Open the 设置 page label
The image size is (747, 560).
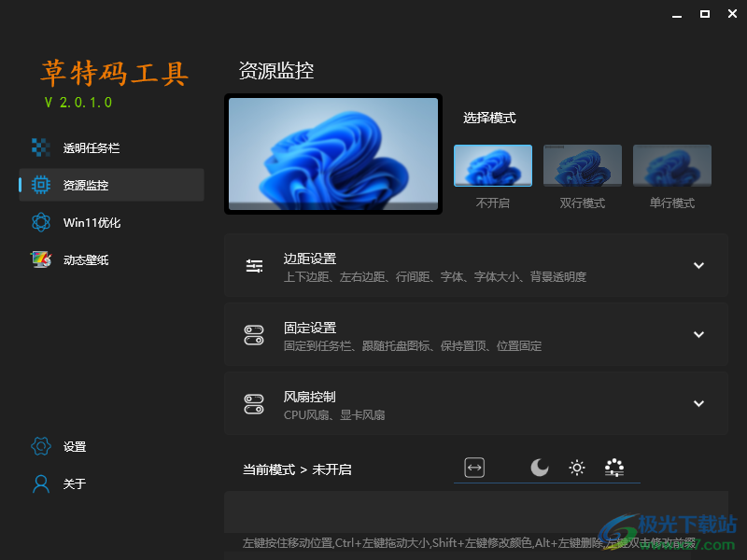75,447
